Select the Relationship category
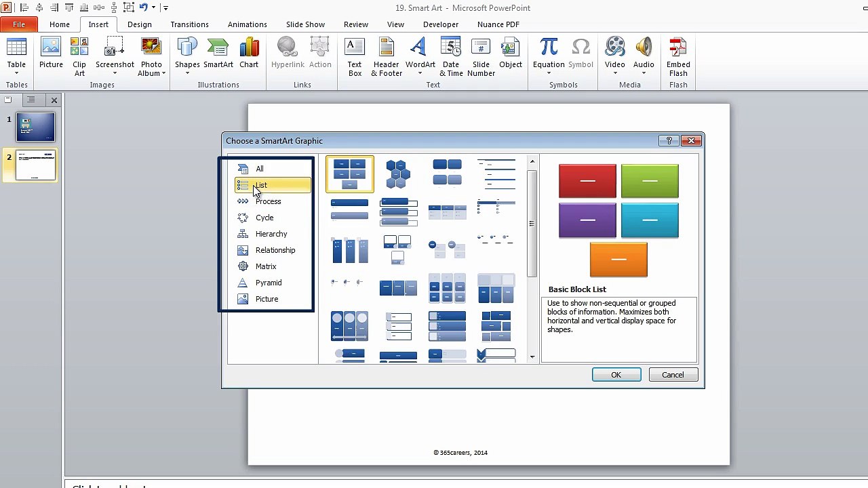Screen dimensions: 868x488 point(273,250)
